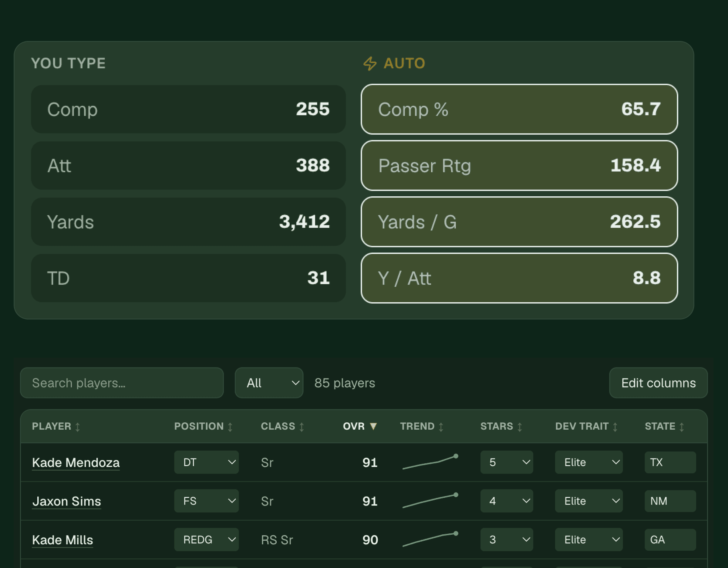Open Jaxon Sims' Elite dev trait dropdown
Viewport: 728px width, 568px height.
[x=589, y=501]
